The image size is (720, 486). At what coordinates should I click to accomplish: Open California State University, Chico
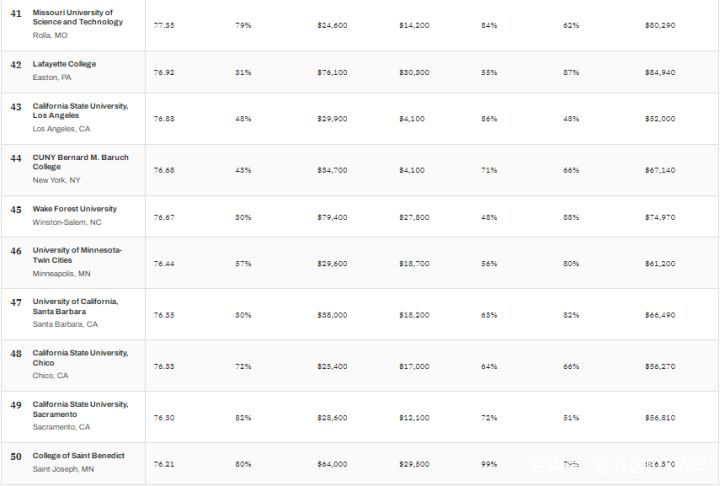point(80,358)
